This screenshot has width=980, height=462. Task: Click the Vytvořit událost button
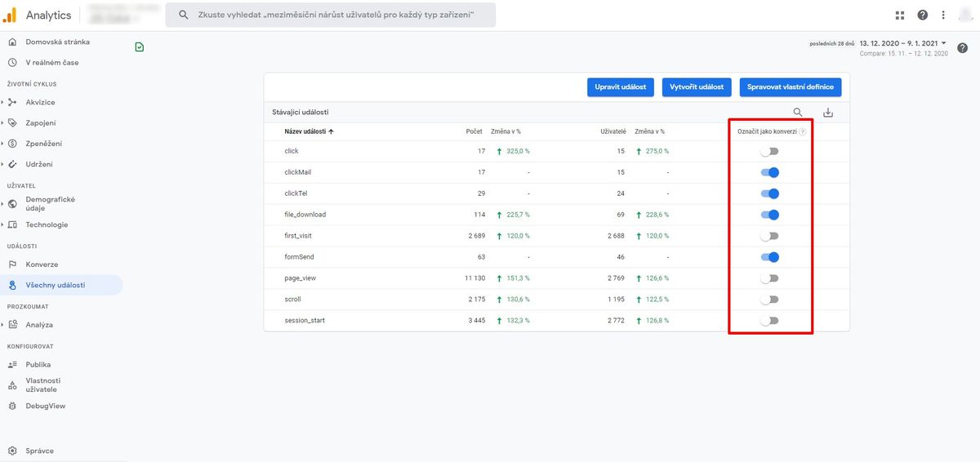[x=697, y=87]
